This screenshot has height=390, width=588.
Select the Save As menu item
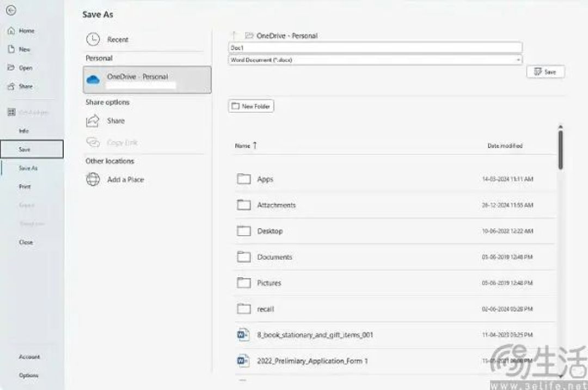pyautogui.click(x=28, y=168)
